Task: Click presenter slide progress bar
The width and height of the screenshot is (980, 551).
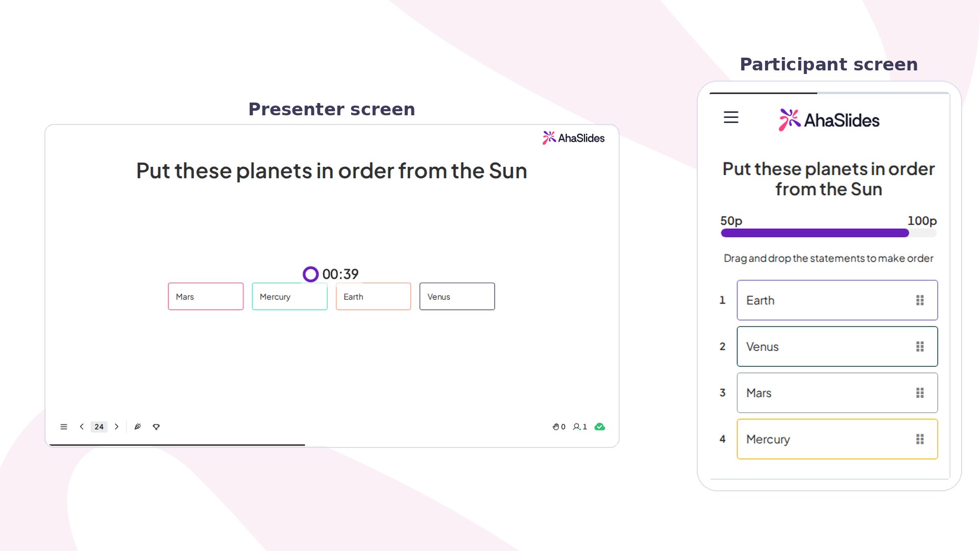Action: [x=177, y=445]
